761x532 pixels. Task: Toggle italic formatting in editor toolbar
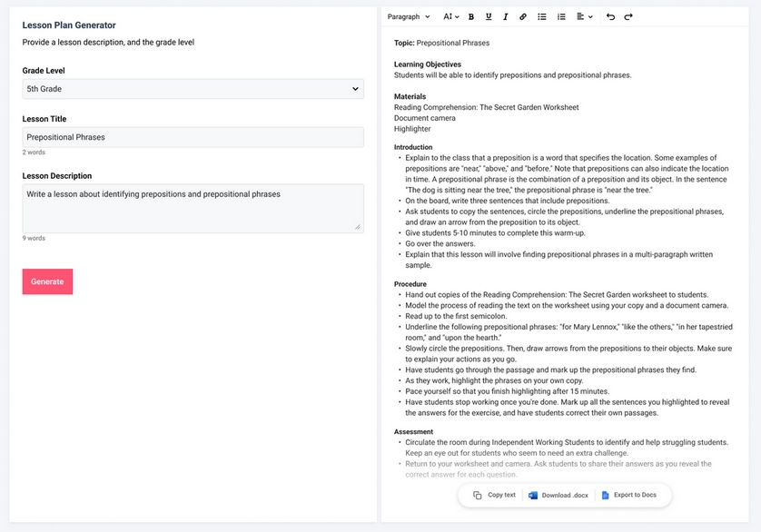tap(505, 16)
